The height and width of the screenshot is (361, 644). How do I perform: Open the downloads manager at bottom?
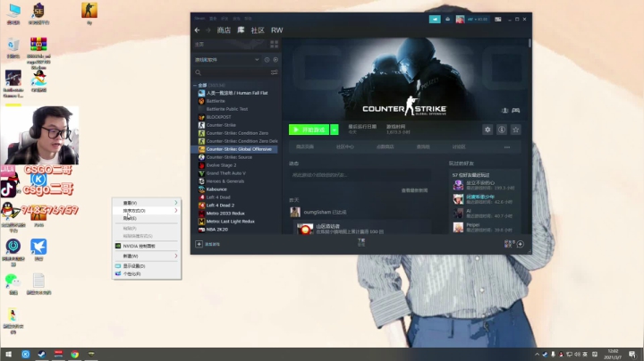[x=361, y=242]
